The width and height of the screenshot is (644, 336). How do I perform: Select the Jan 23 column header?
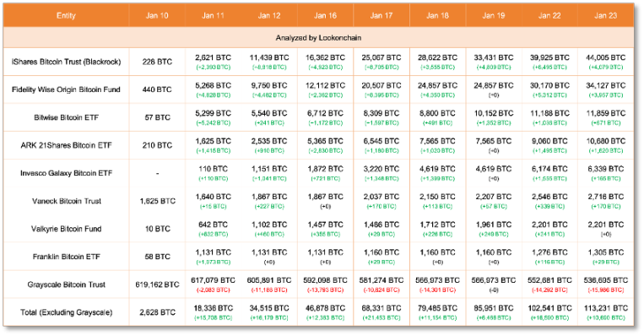pyautogui.click(x=605, y=15)
